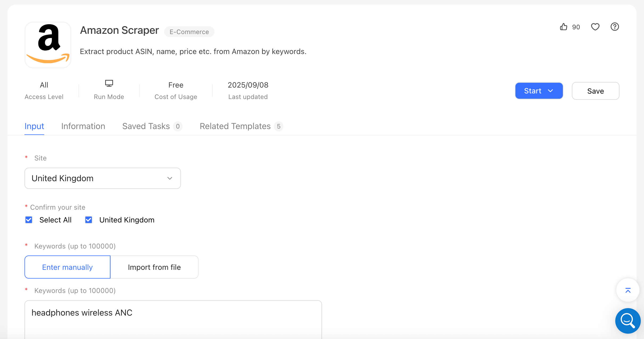Image resolution: width=644 pixels, height=339 pixels.
Task: Switch to Import from file mode
Action: [x=154, y=267]
